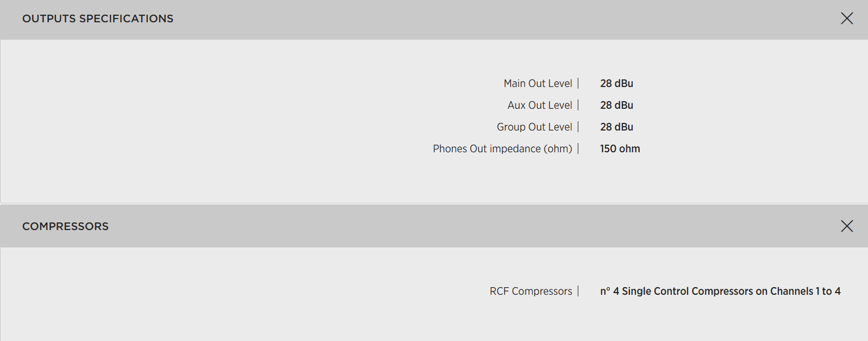This screenshot has width=868, height=341.
Task: Click the 28 dBu value for Aux Out
Action: 616,105
